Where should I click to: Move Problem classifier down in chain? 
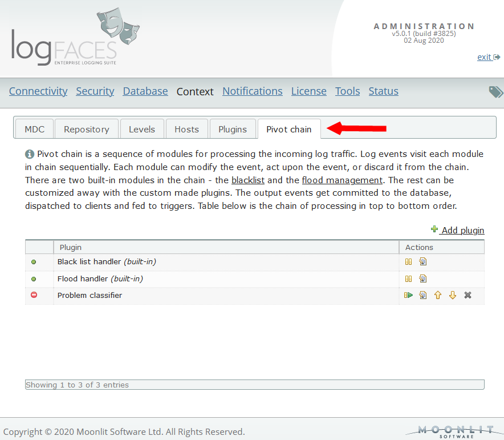tap(453, 295)
